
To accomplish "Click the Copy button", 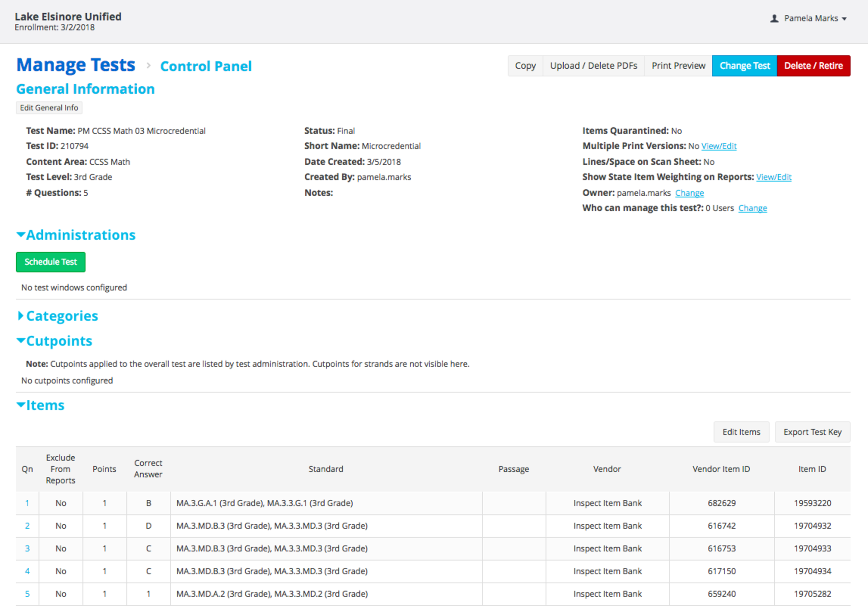I will [525, 66].
